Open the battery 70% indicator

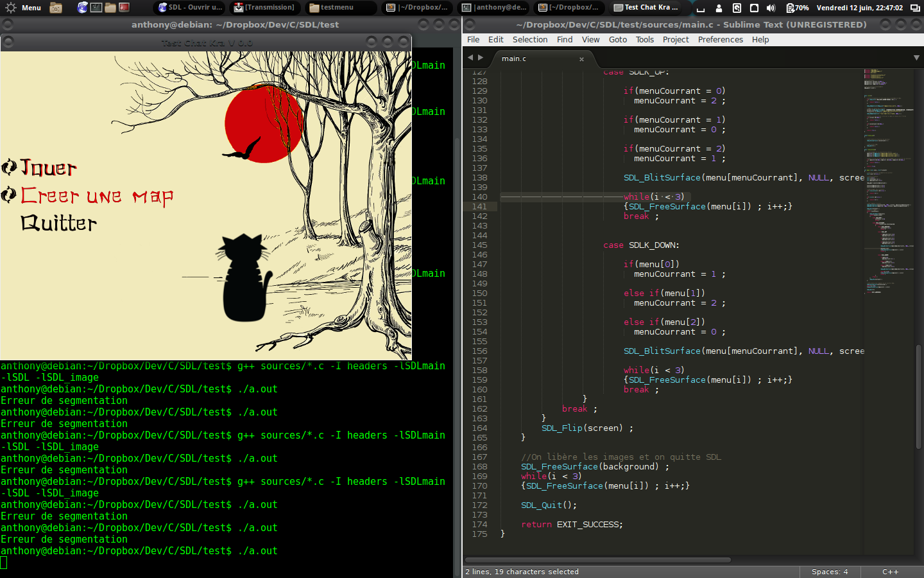tap(798, 8)
